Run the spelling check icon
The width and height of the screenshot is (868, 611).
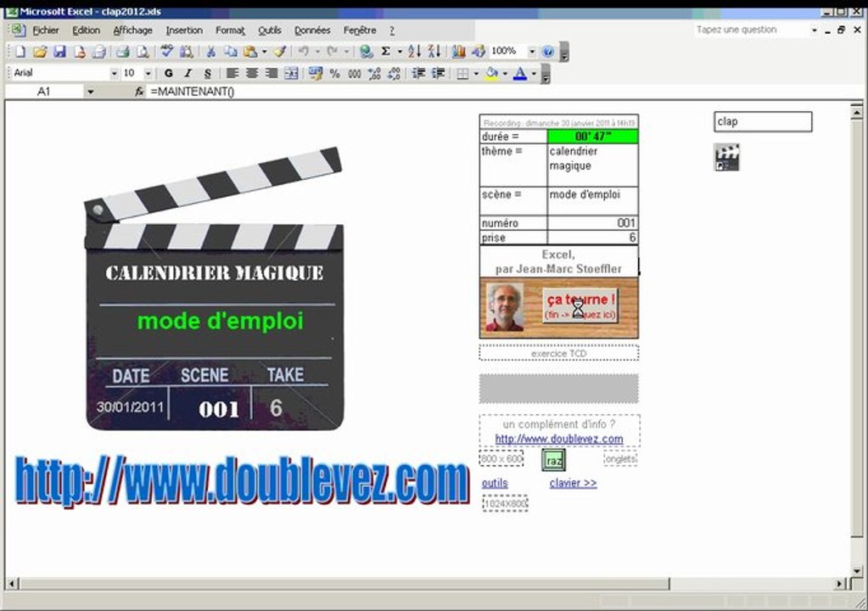coord(166,52)
